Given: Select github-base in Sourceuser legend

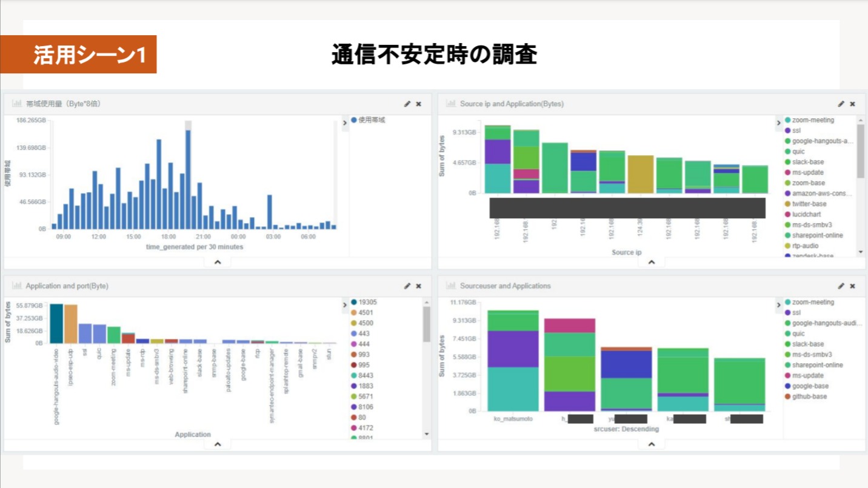Looking at the screenshot, I should pyautogui.click(x=809, y=396).
